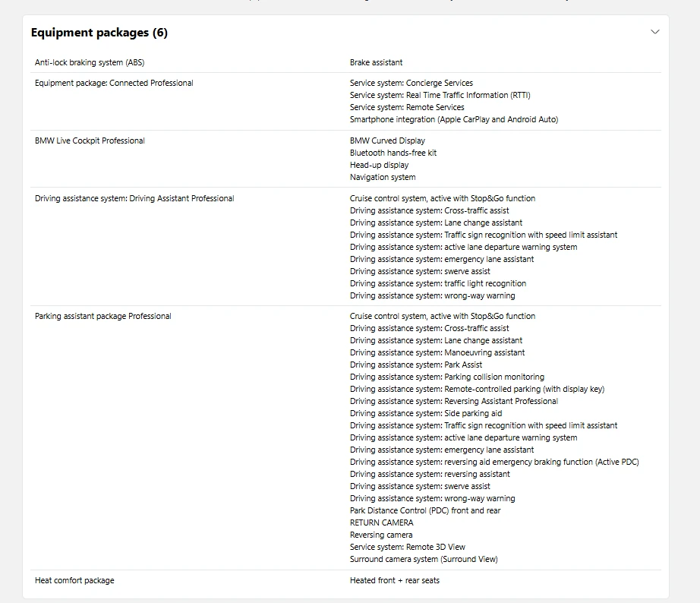Screen dimensions: 700x603
Task: Select Parking assistant package Professional label
Action: coord(103,316)
